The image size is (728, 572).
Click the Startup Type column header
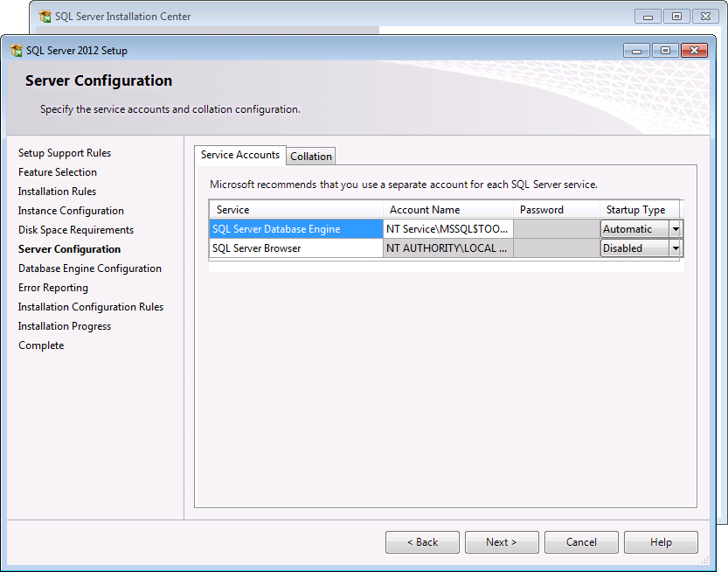click(640, 210)
